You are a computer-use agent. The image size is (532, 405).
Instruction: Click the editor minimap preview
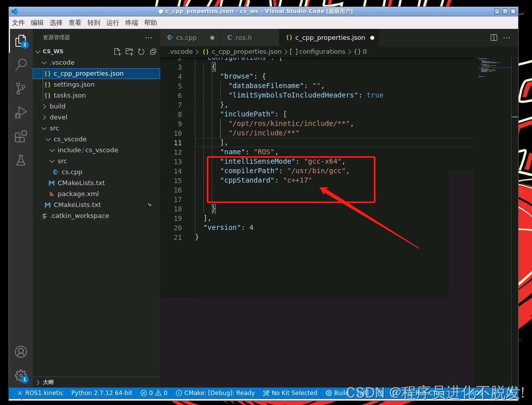click(494, 68)
